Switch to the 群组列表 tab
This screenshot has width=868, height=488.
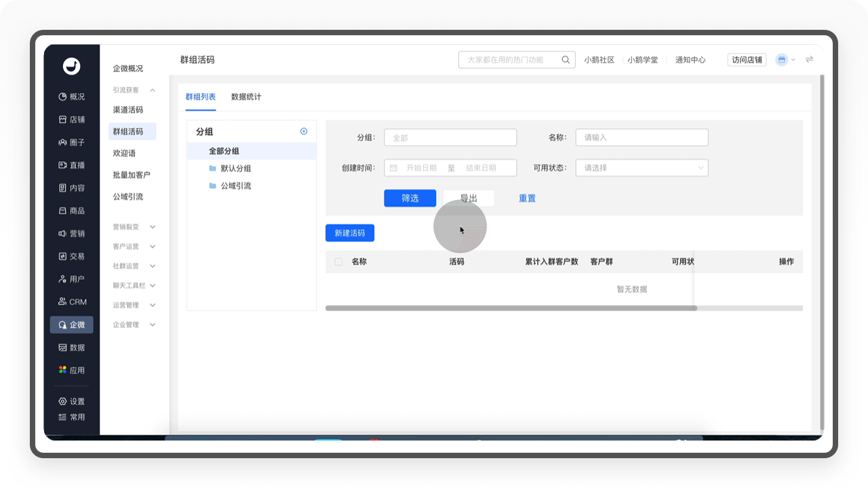point(201,97)
